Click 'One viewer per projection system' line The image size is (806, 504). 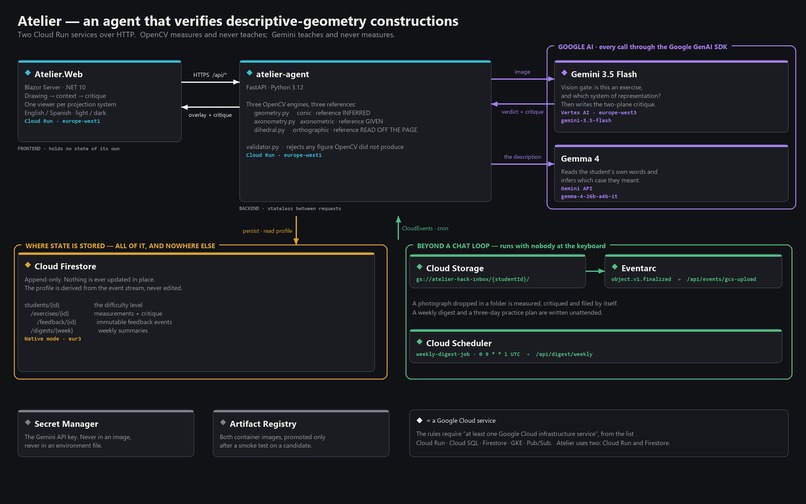click(70, 104)
